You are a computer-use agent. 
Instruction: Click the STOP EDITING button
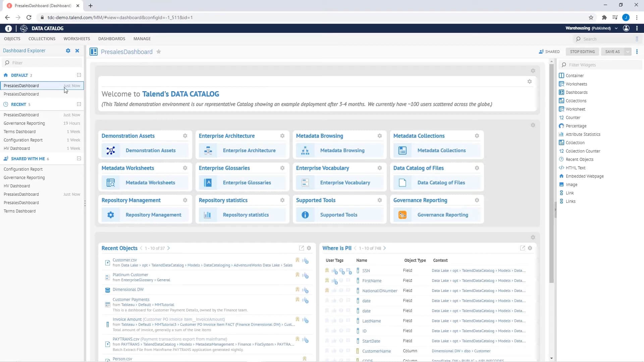click(582, 52)
